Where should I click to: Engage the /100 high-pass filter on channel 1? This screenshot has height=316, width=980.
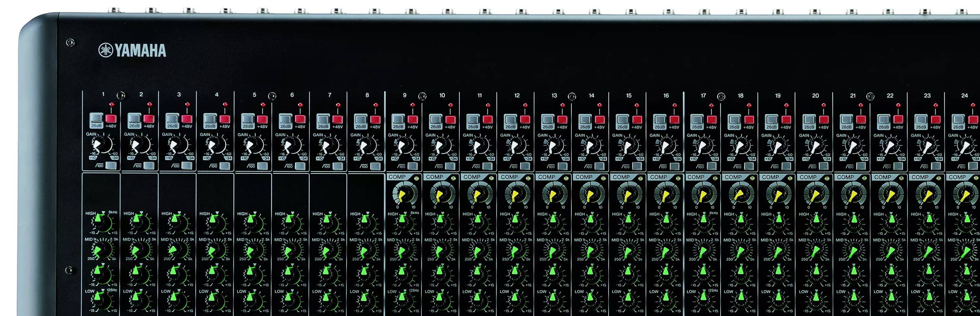111,165
